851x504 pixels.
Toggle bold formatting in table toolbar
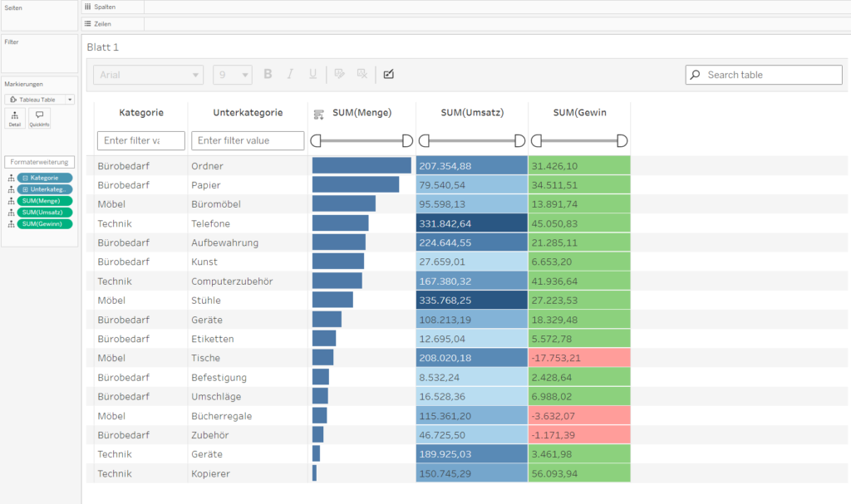click(268, 75)
